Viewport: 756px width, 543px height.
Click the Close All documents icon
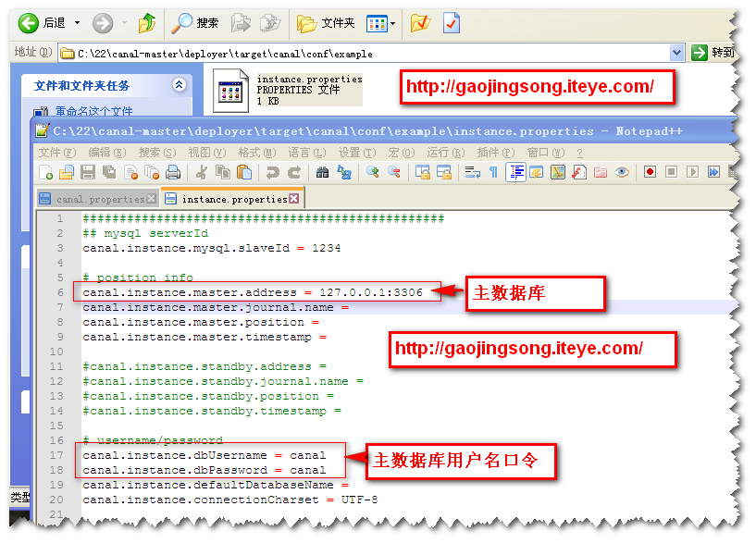[153, 172]
